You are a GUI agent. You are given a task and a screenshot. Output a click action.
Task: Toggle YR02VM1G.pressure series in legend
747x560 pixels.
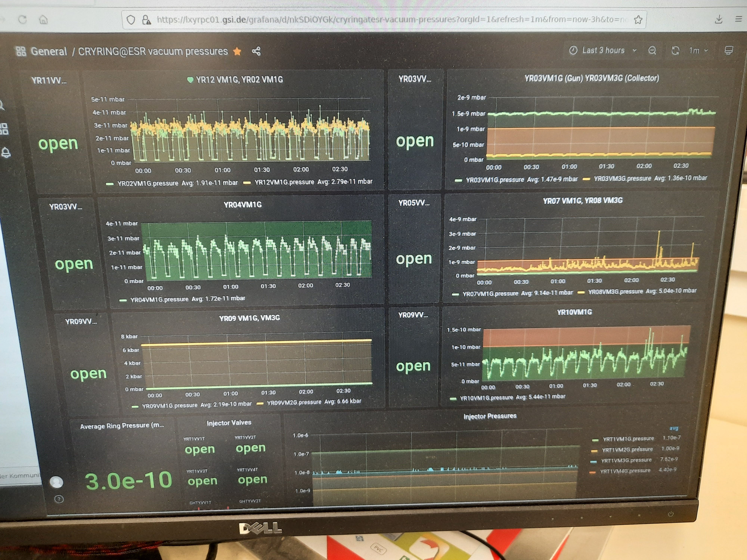click(148, 183)
